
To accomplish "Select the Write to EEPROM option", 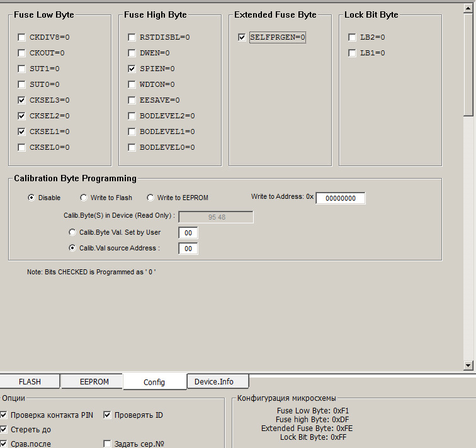I will (x=150, y=198).
